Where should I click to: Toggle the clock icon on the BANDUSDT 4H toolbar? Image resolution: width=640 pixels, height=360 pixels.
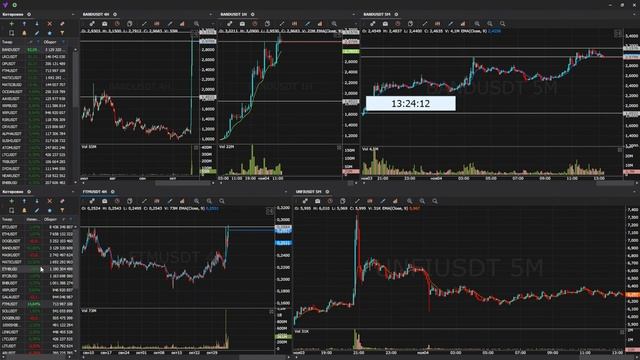[x=117, y=24]
